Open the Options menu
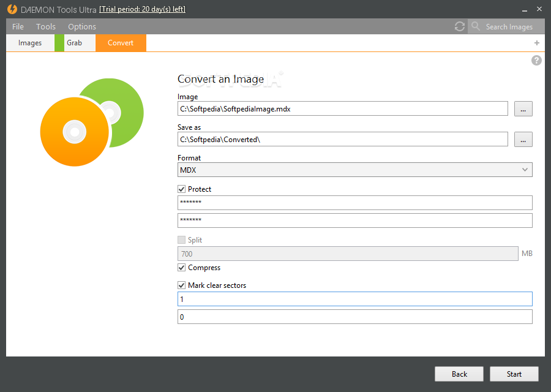Viewport: 551px width, 392px height. [82, 27]
